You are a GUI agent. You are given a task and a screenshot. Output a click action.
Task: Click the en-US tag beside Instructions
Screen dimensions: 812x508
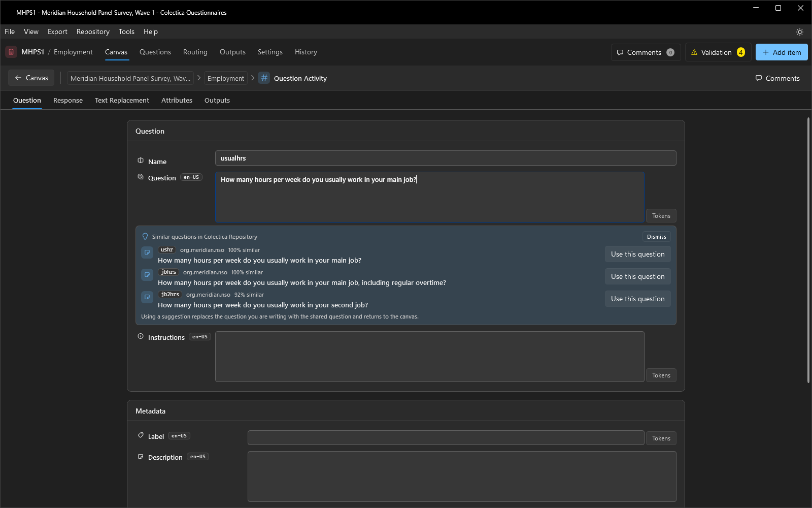[x=200, y=337]
